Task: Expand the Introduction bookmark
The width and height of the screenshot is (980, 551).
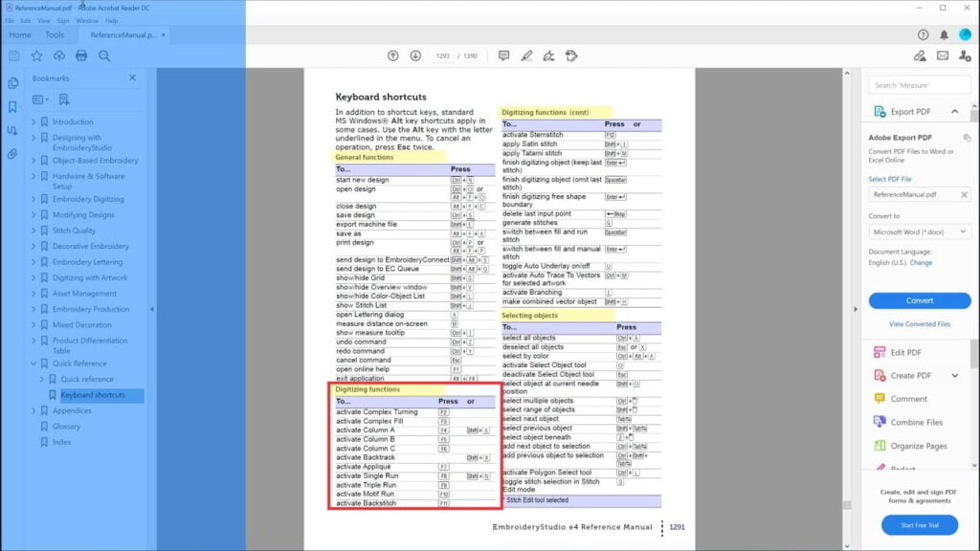Action: tap(33, 122)
